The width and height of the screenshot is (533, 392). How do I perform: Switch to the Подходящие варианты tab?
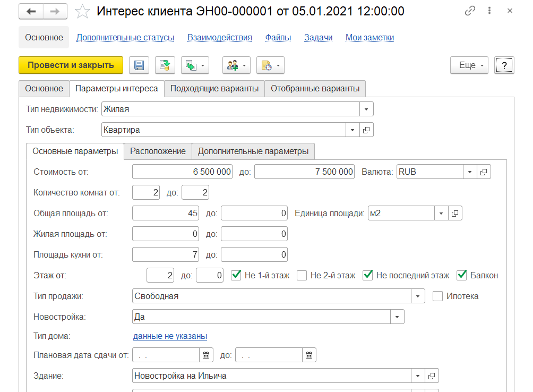(214, 89)
